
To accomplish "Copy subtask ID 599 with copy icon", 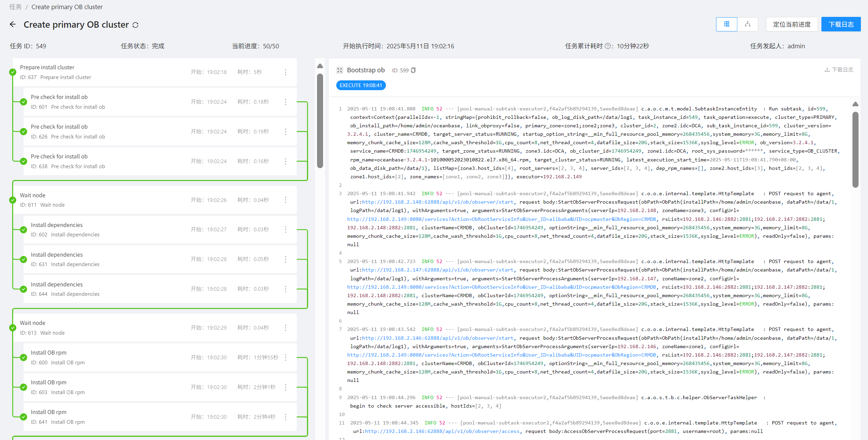I will point(413,70).
